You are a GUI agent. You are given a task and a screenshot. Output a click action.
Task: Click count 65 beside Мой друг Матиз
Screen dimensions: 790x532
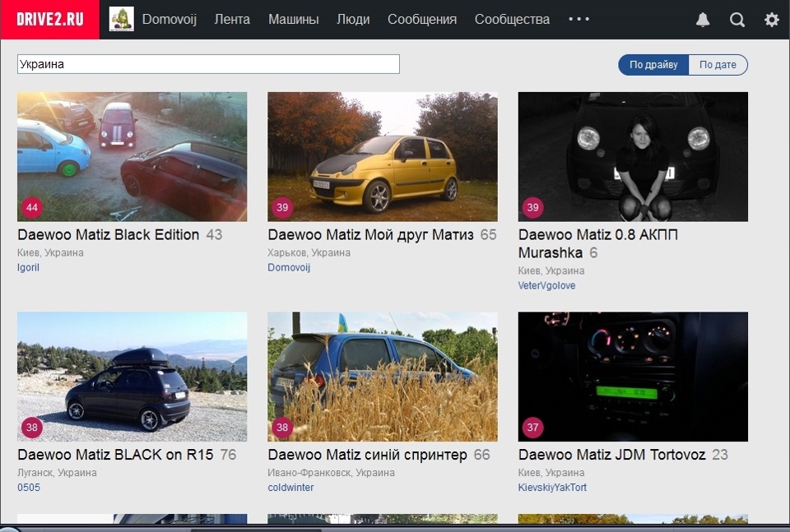point(488,234)
